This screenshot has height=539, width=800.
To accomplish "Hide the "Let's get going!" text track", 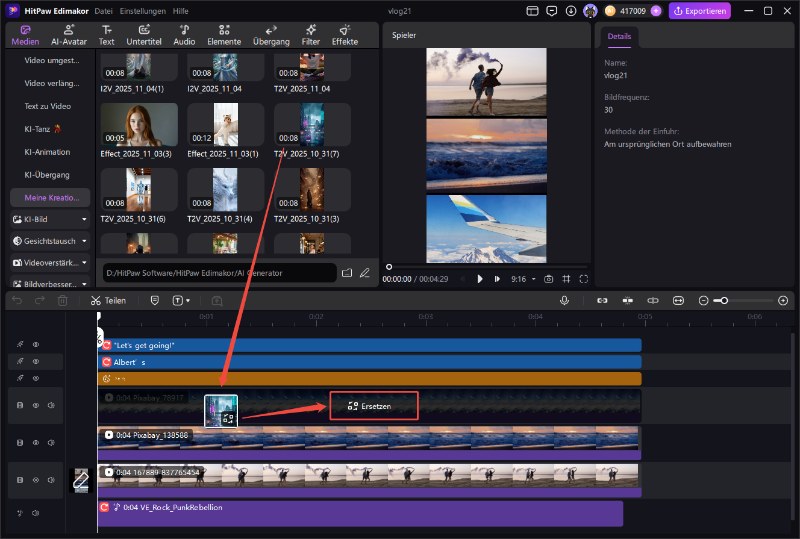I will (36, 345).
